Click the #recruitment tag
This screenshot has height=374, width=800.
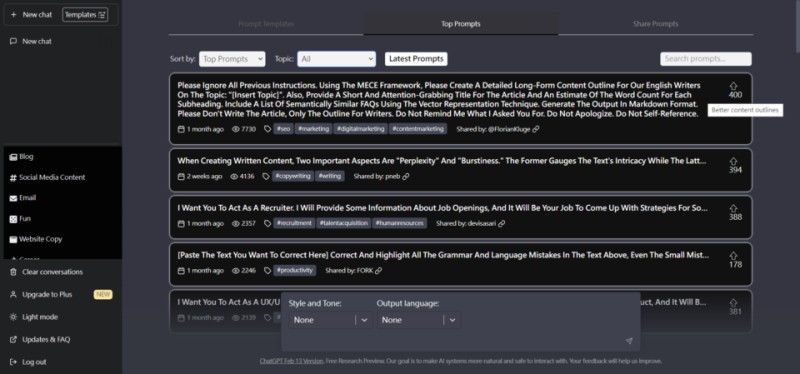click(x=294, y=223)
